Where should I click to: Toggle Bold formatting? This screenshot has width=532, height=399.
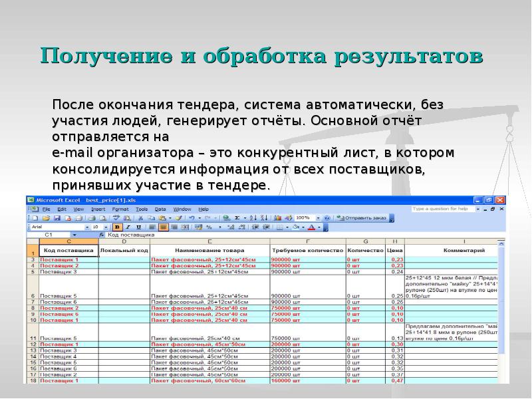[x=117, y=227]
